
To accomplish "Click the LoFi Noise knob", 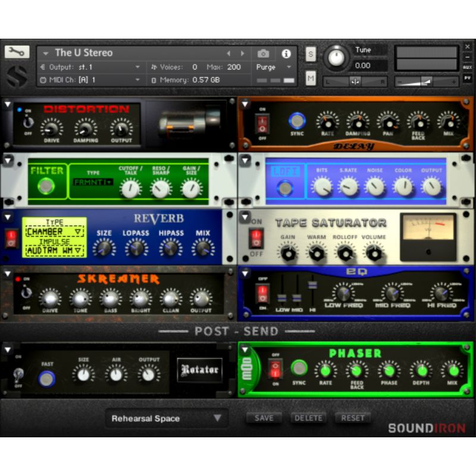I will 375,187.
